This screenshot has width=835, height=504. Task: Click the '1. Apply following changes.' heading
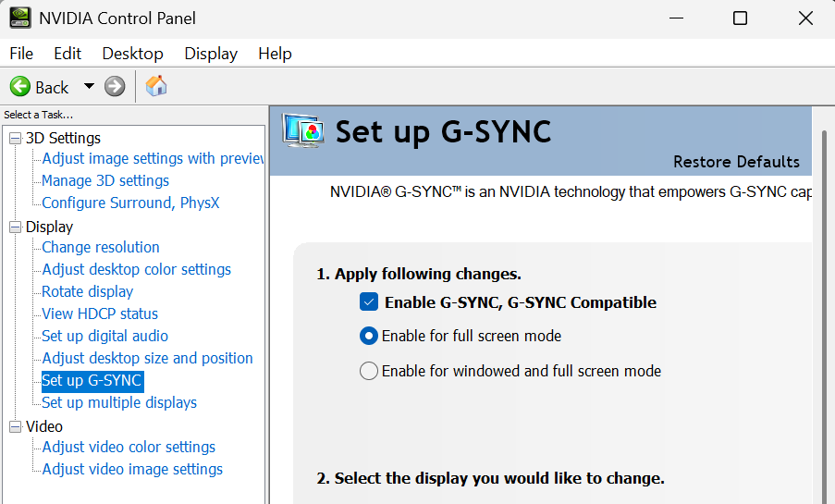tap(419, 274)
